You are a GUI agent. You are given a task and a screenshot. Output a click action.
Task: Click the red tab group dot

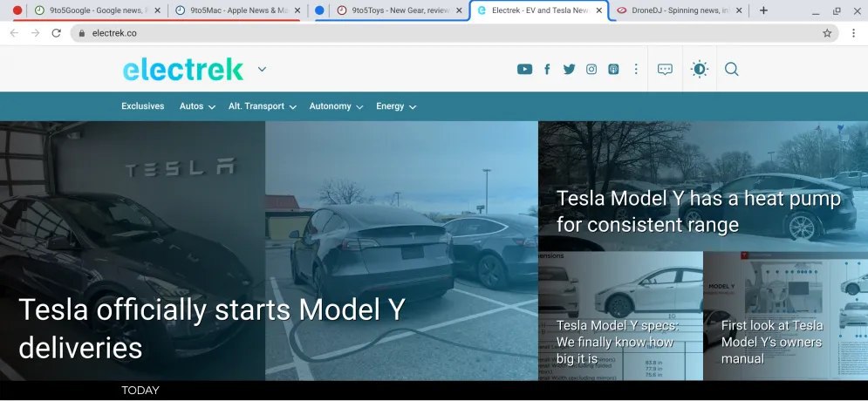pos(17,10)
